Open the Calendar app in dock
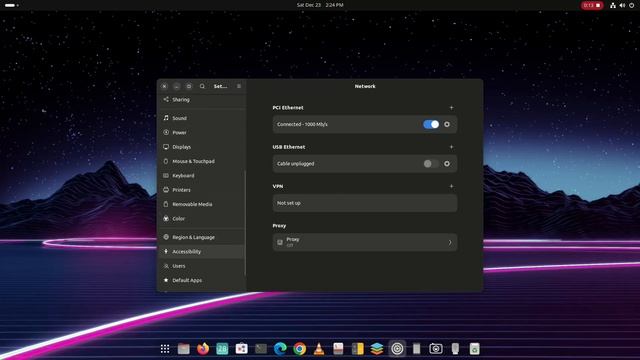 click(222, 349)
